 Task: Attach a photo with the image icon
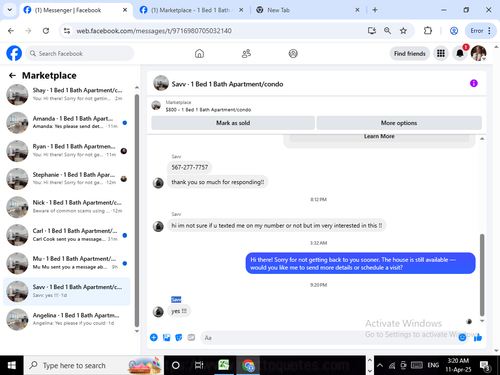[166, 337]
